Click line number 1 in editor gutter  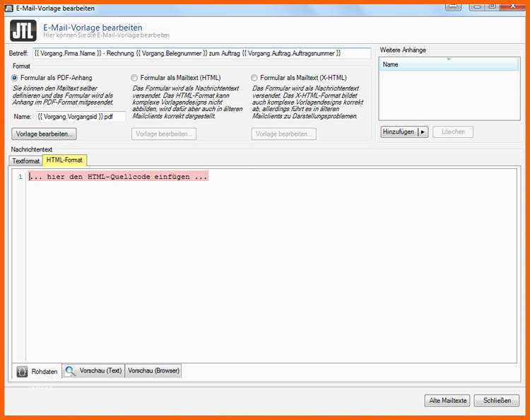tap(20, 177)
